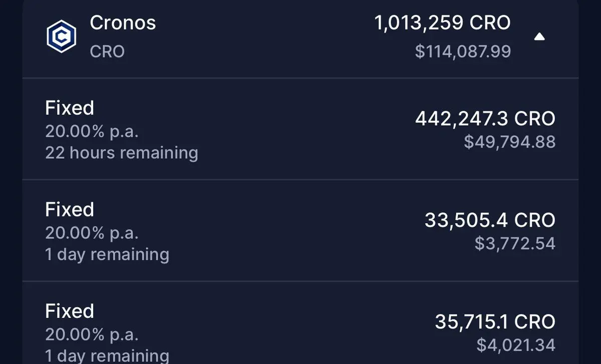601x364 pixels.
Task: Click the $3,772.54 dollar value
Action: click(x=514, y=244)
